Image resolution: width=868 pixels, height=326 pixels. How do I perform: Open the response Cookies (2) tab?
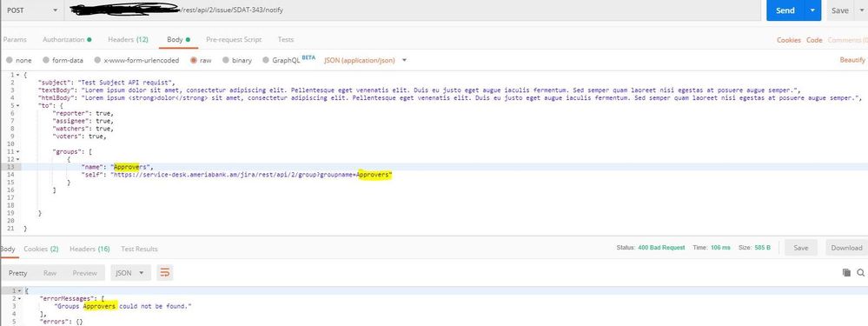41,249
